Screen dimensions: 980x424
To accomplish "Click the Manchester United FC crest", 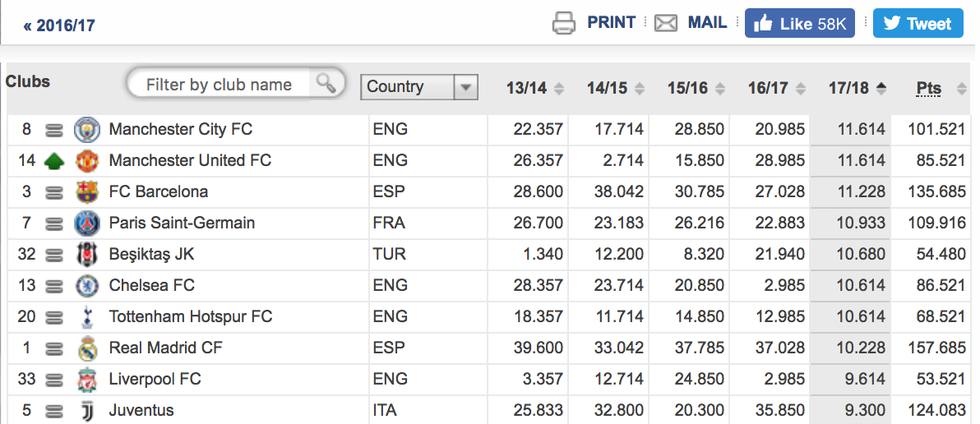I will (x=87, y=161).
